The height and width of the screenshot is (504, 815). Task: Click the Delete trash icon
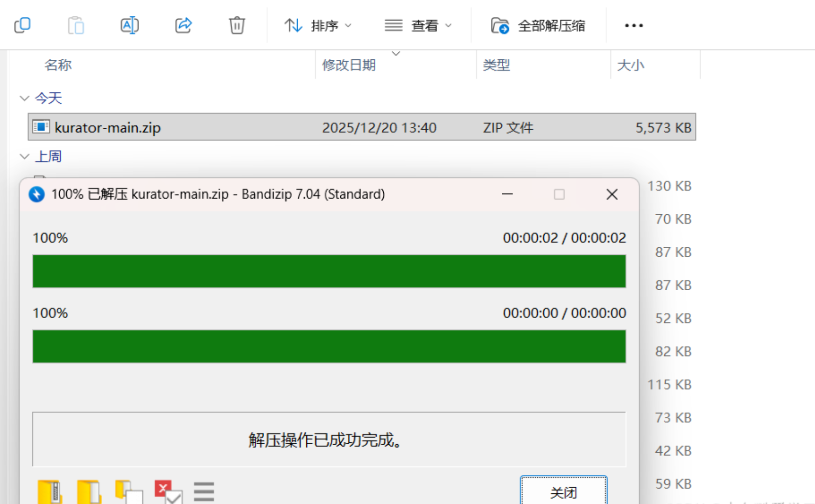point(237,25)
